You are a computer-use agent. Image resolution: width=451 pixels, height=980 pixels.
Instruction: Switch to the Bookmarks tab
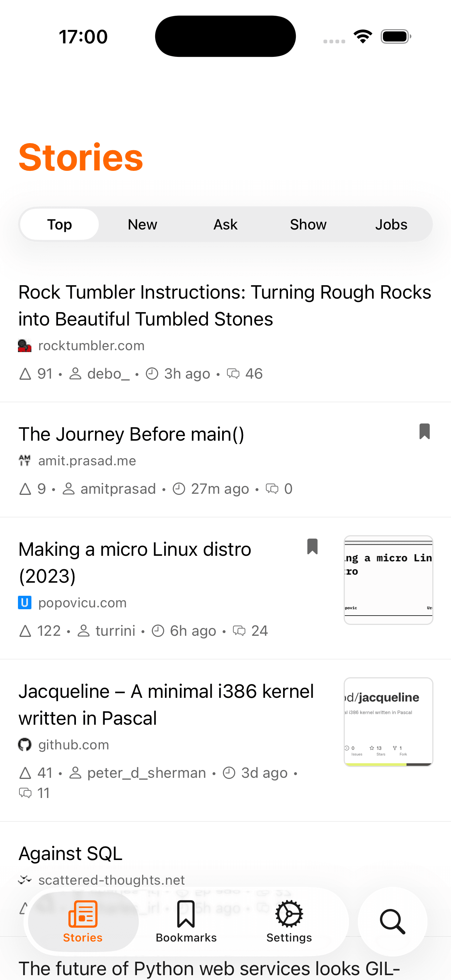(x=186, y=921)
